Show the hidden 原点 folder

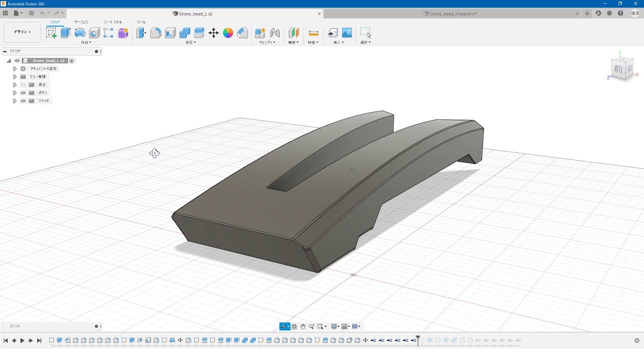pyautogui.click(x=23, y=85)
